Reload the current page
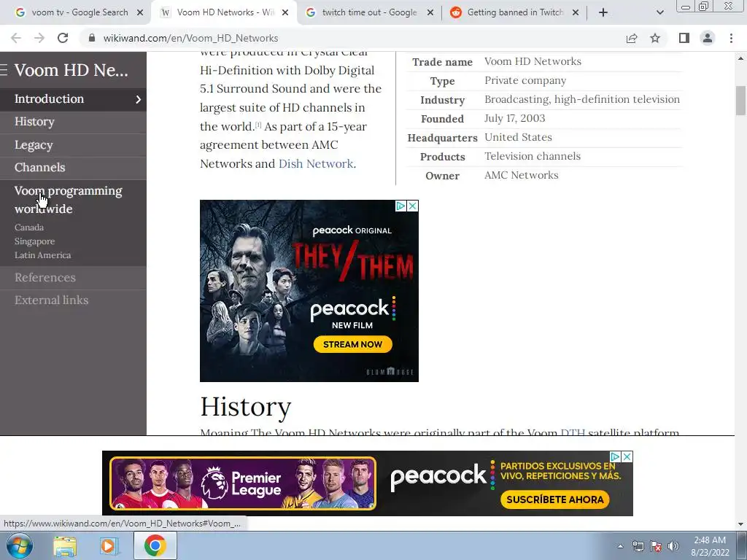 tap(63, 38)
